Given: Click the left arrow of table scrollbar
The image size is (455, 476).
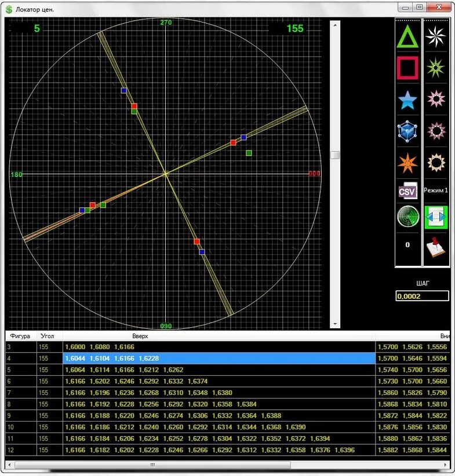Looking at the screenshot, I should (10, 465).
